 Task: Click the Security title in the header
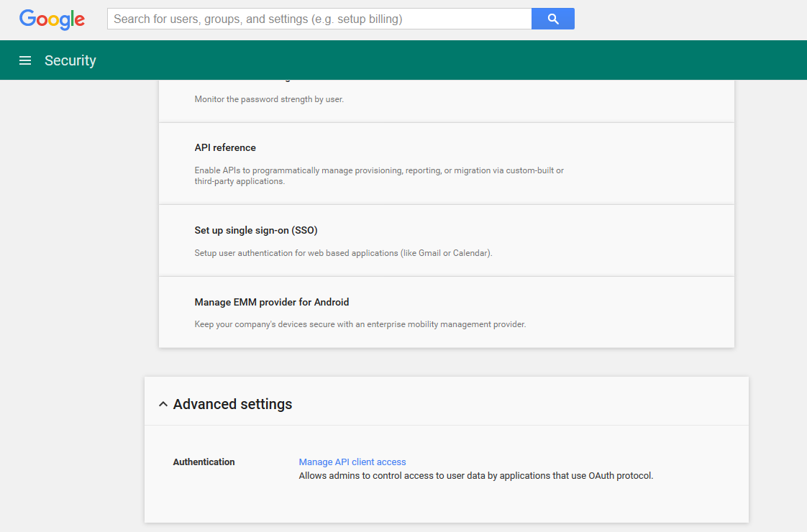pos(70,60)
